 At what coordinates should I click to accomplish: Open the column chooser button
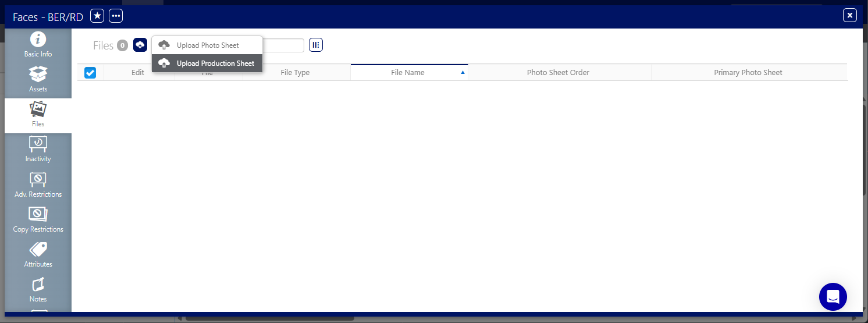tap(315, 45)
